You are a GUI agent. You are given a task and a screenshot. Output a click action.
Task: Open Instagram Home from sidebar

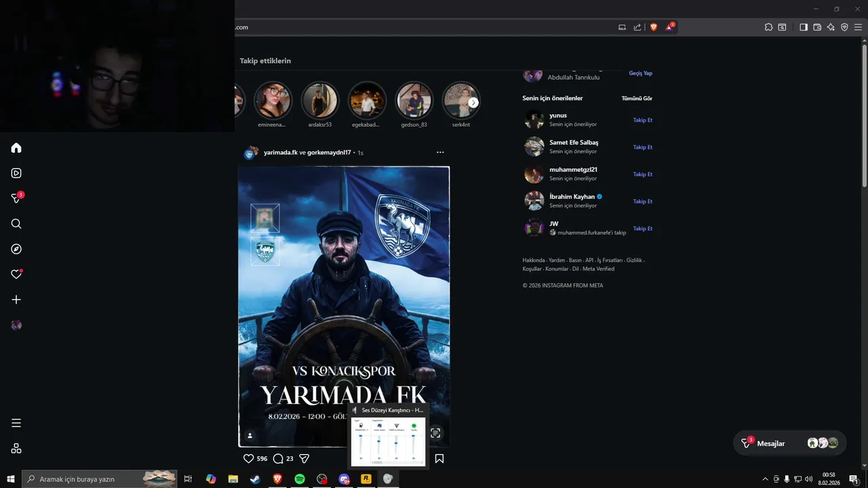pyautogui.click(x=16, y=148)
